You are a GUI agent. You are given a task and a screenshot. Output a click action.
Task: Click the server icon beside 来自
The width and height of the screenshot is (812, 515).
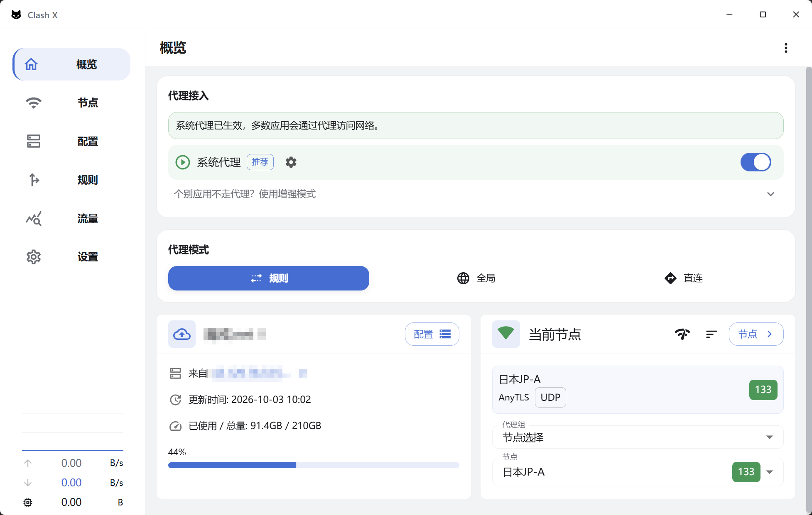pyautogui.click(x=175, y=373)
